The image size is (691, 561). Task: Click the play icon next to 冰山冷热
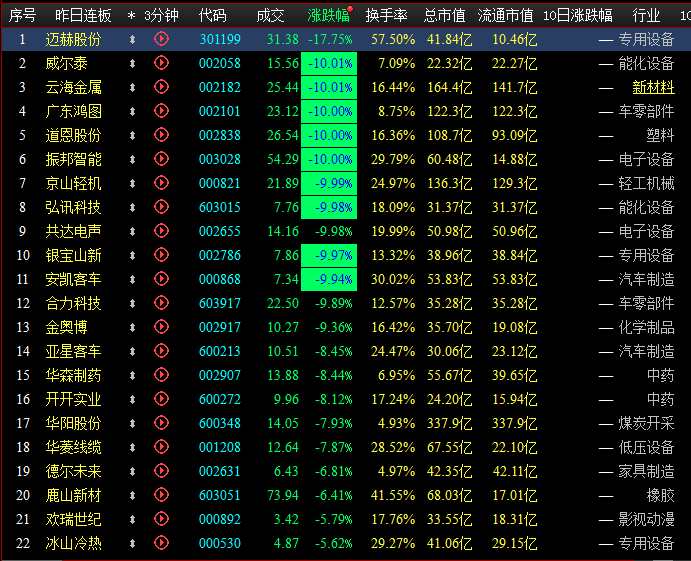coord(161,542)
